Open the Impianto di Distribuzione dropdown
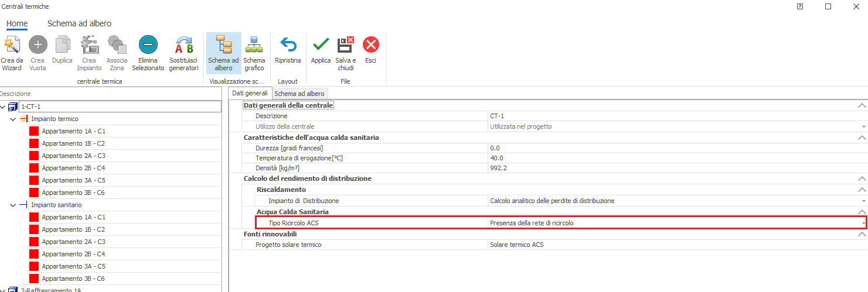Viewport: 868px width, 292px height. tap(863, 201)
